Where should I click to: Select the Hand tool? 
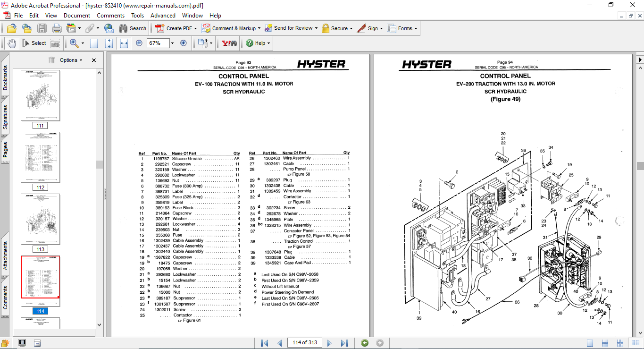coord(12,43)
